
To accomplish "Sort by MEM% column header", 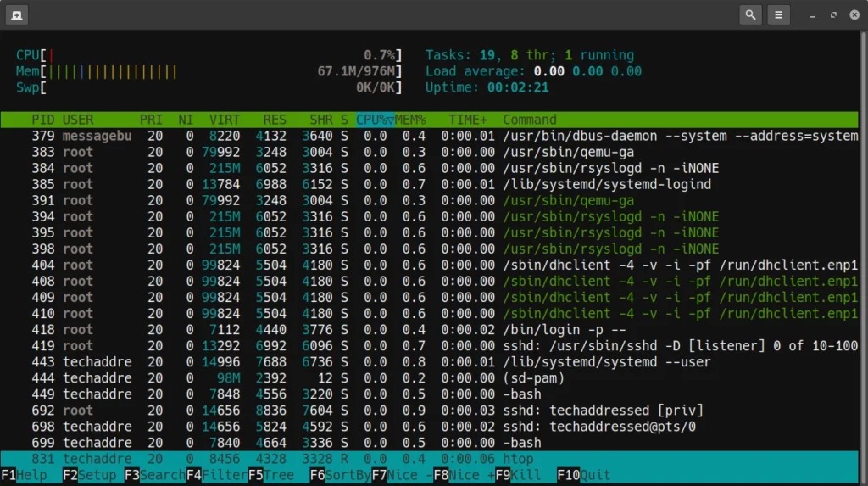I will pos(410,120).
